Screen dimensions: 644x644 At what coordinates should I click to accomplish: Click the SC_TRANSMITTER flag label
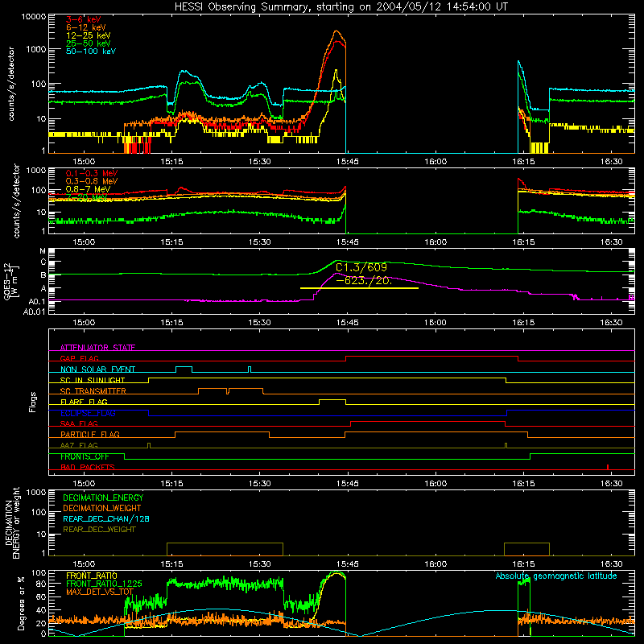tap(93, 390)
